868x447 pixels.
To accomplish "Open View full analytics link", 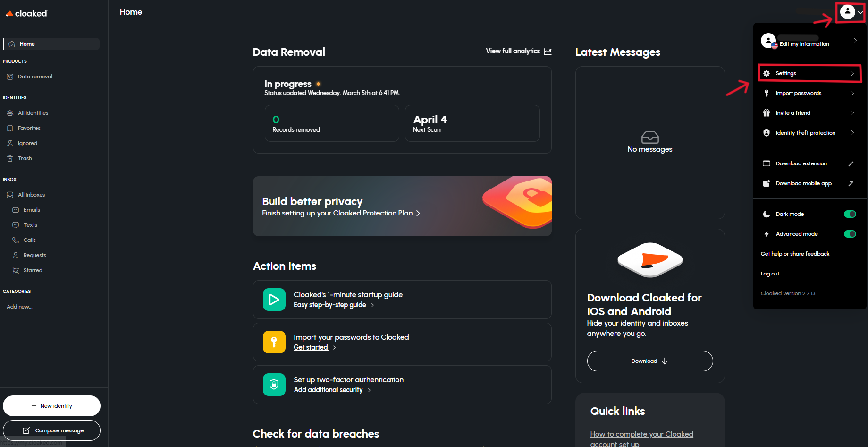I will coord(513,51).
